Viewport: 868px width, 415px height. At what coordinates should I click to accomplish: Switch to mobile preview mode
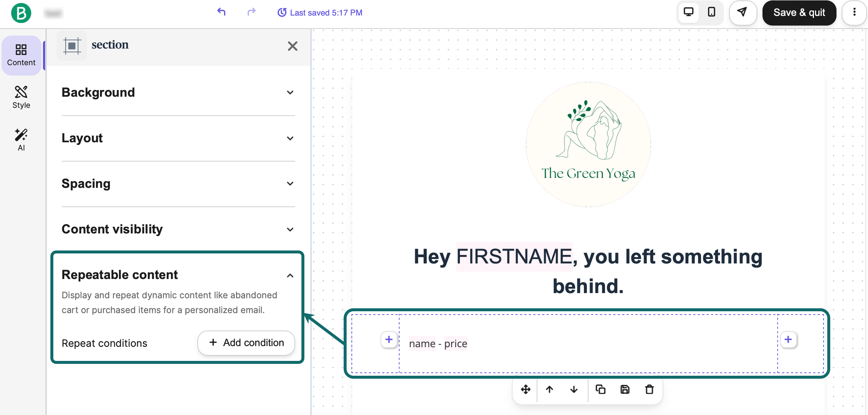[711, 13]
